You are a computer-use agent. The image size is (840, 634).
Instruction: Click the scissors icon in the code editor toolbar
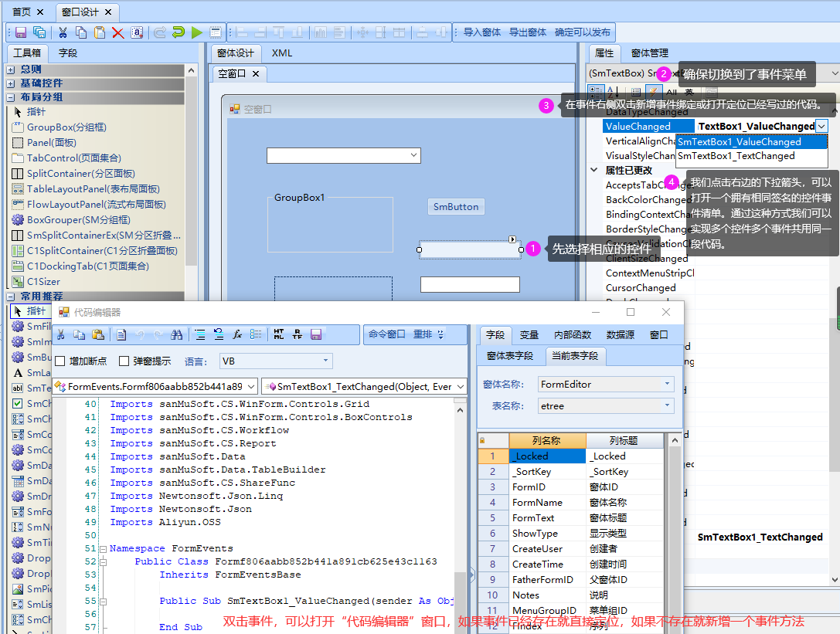61,334
